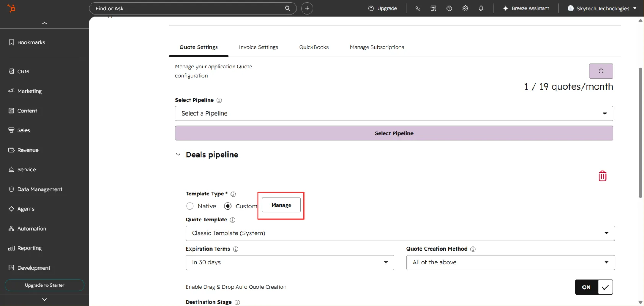Click the purple Select Pipeline button
This screenshot has width=644, height=306.
tap(394, 133)
